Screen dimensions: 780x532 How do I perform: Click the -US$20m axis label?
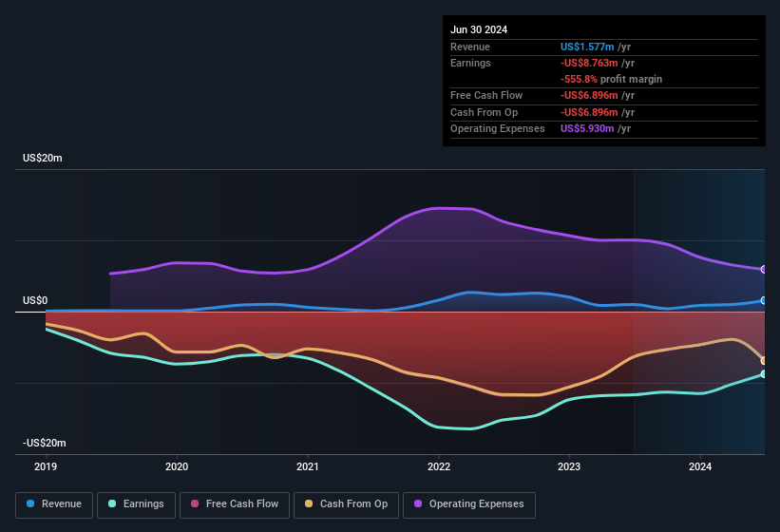tap(45, 443)
